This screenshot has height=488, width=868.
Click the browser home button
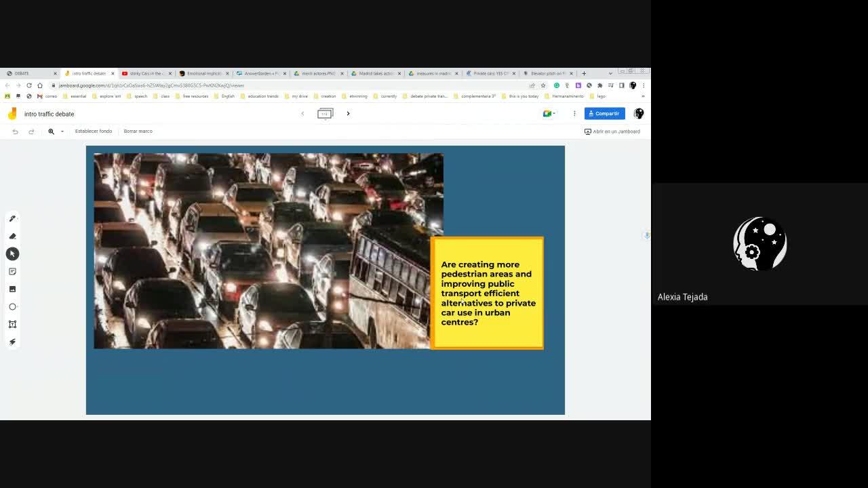(x=40, y=85)
